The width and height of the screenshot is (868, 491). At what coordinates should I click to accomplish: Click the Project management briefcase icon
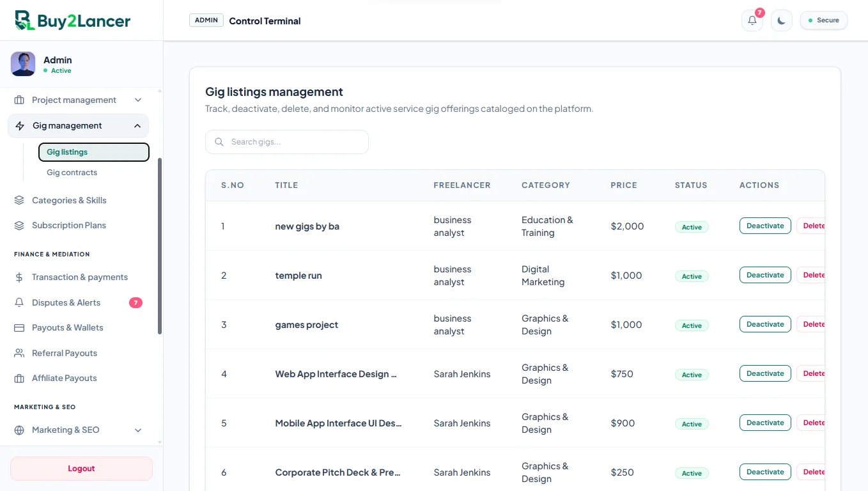click(19, 100)
